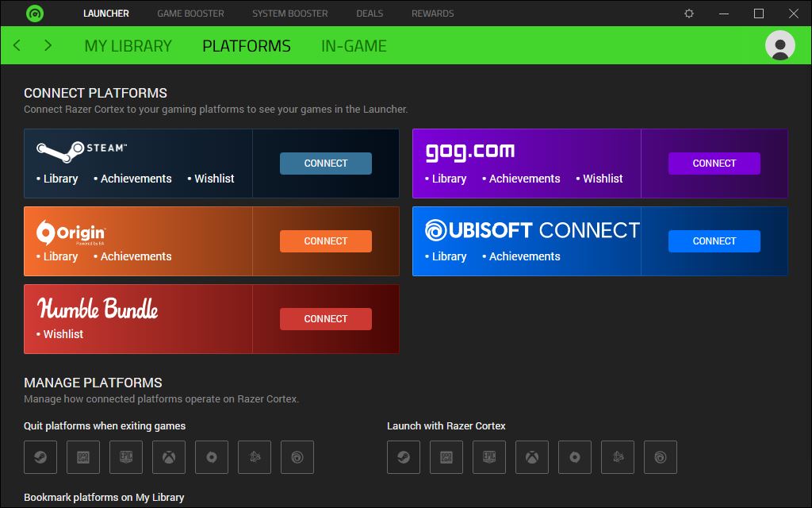Toggle Steam under Launch with Razer Cortex
The image size is (812, 508).
click(404, 457)
